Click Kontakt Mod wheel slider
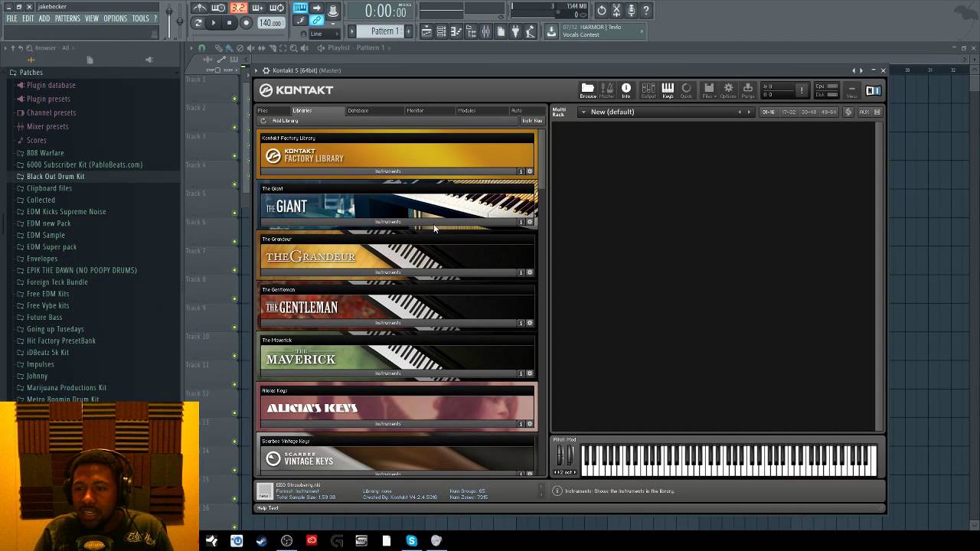This screenshot has width=980, height=551. 570,456
